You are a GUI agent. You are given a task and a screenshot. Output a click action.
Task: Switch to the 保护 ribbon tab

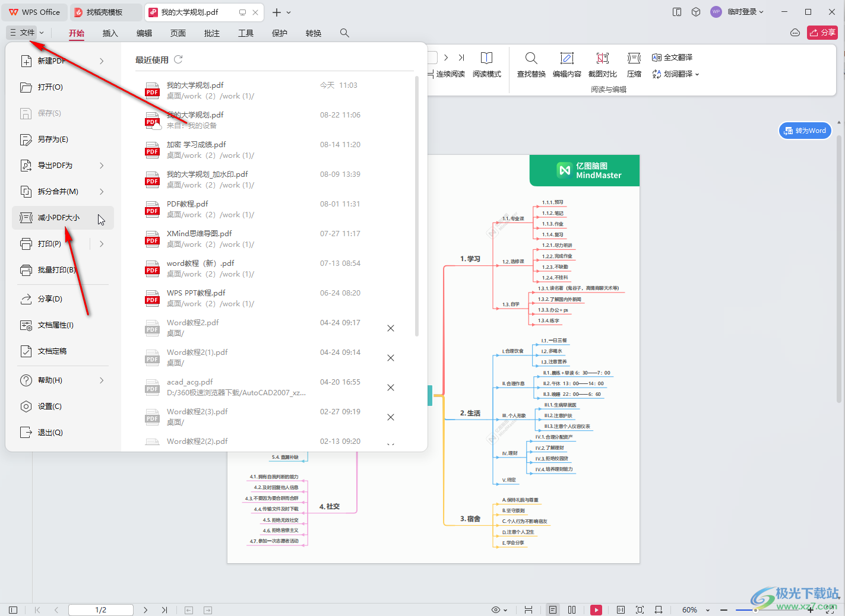(280, 33)
